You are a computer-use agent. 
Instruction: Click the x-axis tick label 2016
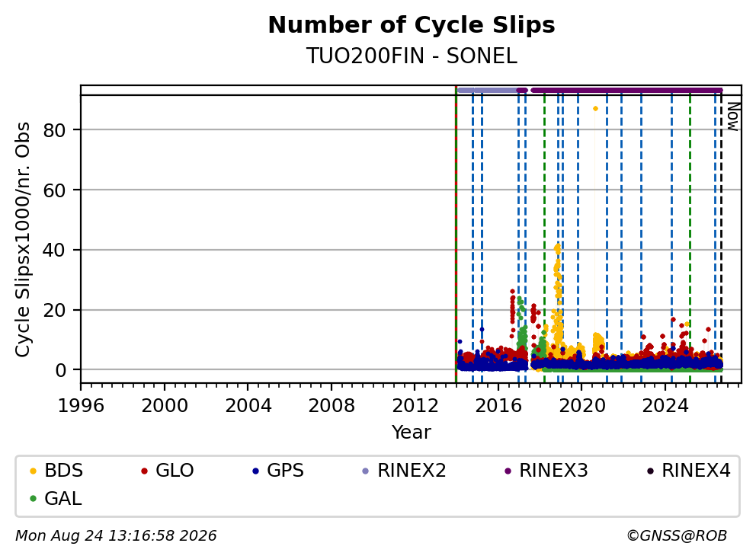pyautogui.click(x=498, y=406)
